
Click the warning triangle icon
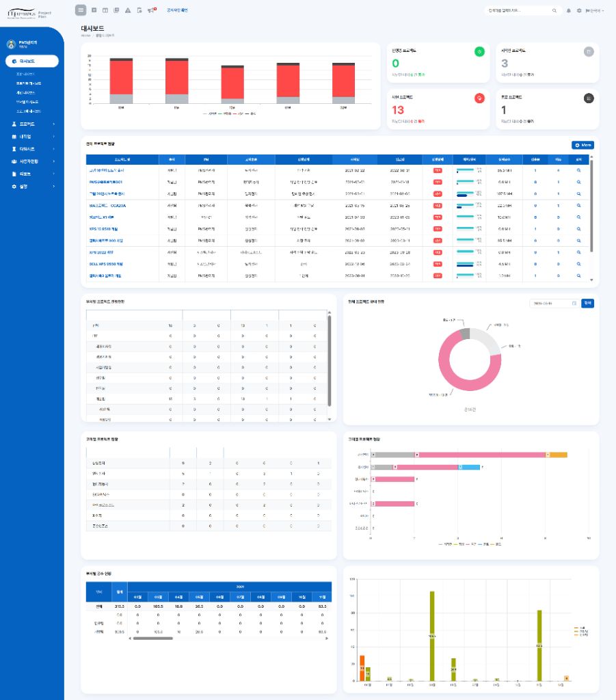point(128,10)
